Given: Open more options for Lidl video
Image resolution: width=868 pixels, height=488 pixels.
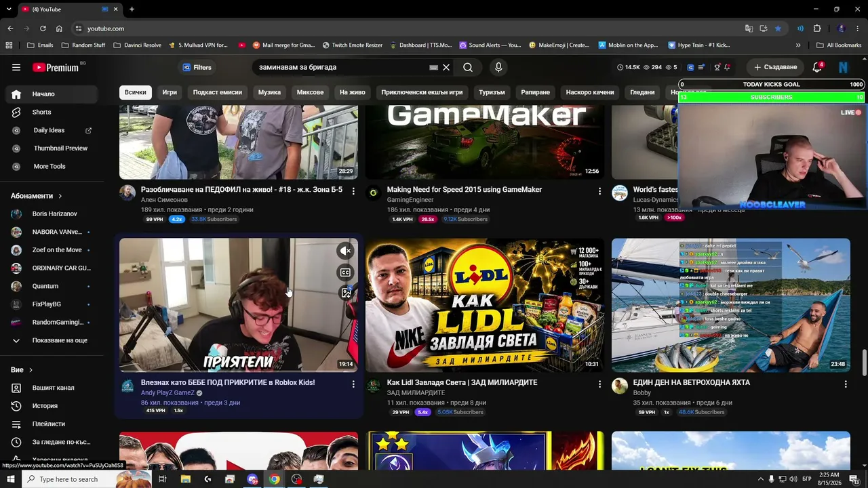Looking at the screenshot, I should click(x=599, y=384).
